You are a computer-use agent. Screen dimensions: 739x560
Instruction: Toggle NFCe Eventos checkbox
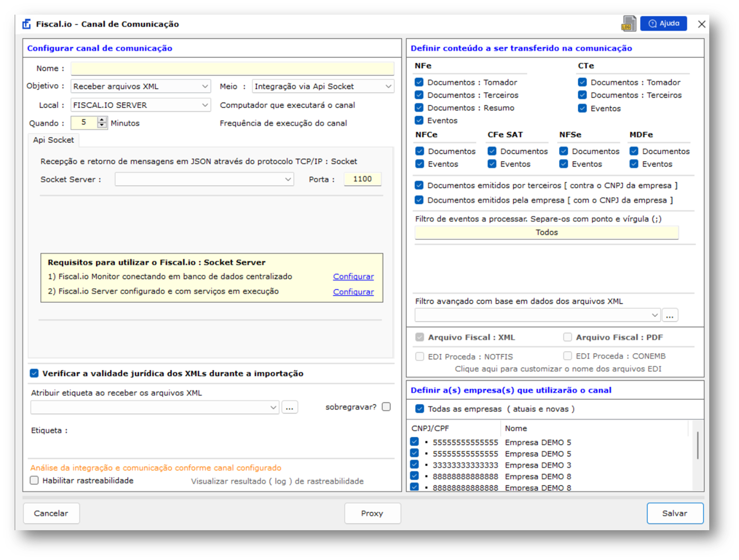coord(419,164)
